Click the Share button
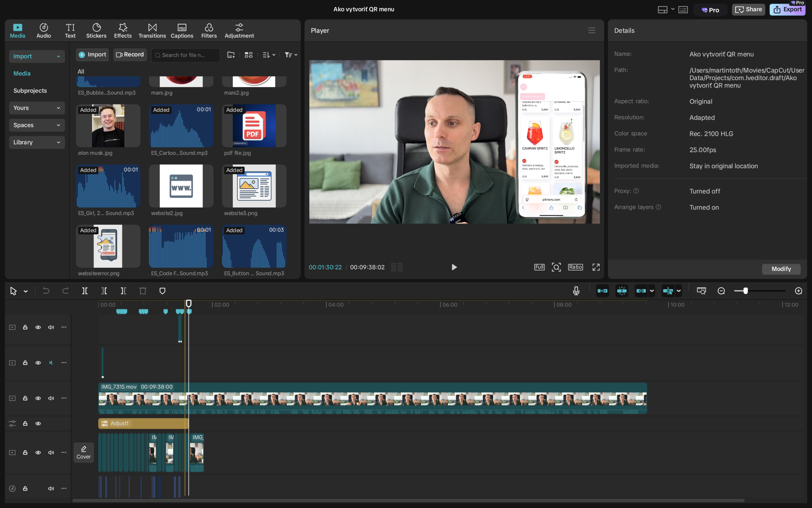Screen dimensions: 812x508 tap(748, 10)
